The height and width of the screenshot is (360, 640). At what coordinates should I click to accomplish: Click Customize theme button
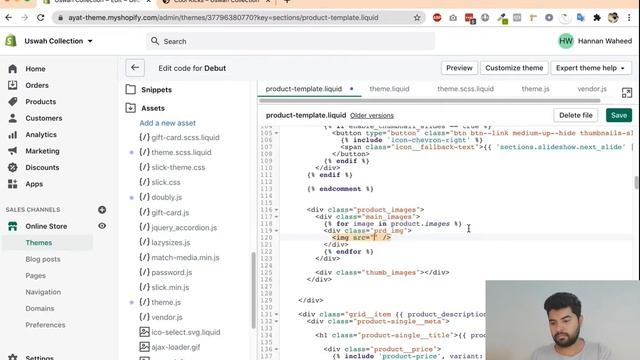tap(514, 68)
